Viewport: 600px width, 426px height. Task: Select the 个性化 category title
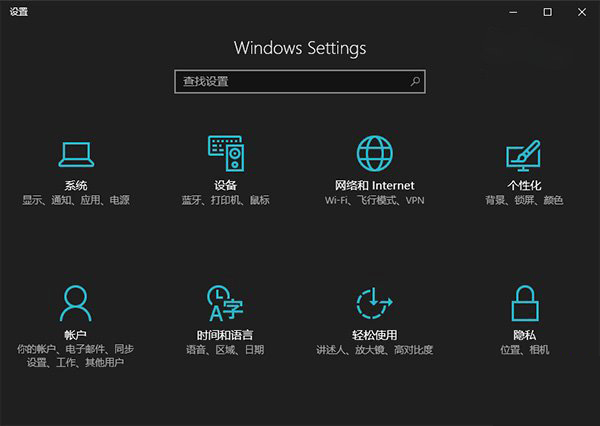(x=524, y=186)
